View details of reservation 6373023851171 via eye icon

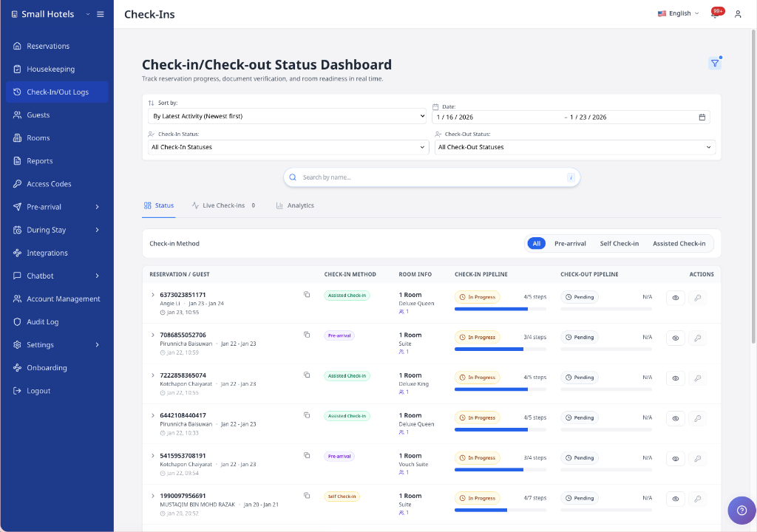pos(674,298)
